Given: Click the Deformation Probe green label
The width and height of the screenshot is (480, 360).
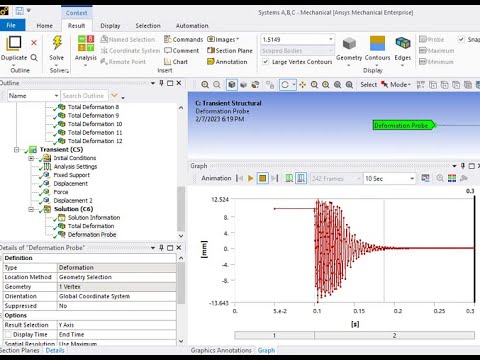Looking at the screenshot, I should click(x=403, y=125).
